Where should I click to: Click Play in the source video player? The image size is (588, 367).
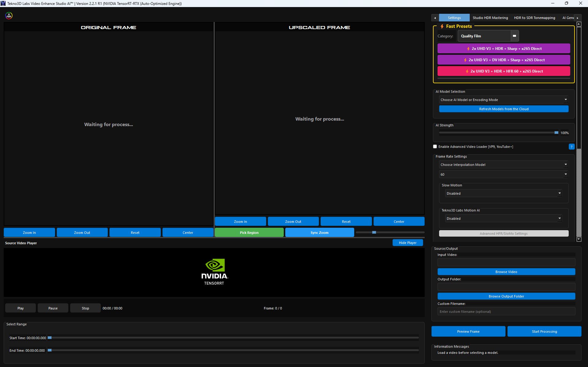coord(21,308)
